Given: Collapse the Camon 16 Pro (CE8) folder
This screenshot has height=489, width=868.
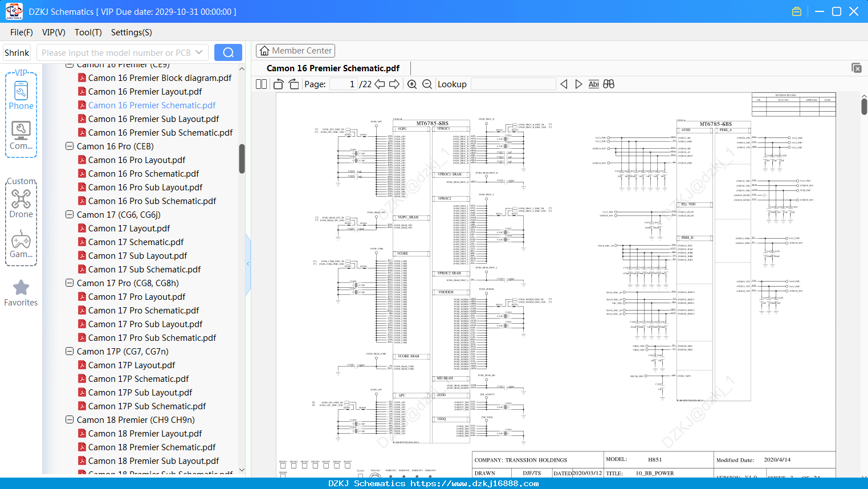Looking at the screenshot, I should point(70,146).
